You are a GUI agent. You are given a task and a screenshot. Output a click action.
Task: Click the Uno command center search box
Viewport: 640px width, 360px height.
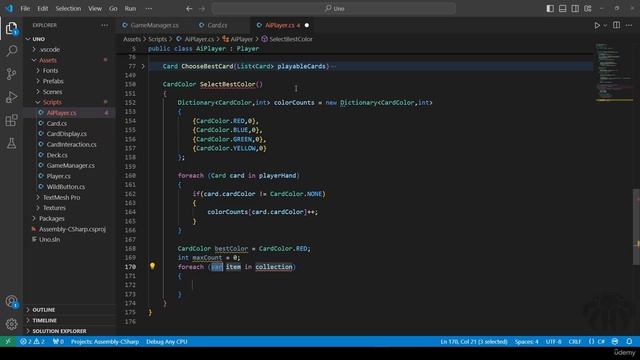[x=333, y=9]
